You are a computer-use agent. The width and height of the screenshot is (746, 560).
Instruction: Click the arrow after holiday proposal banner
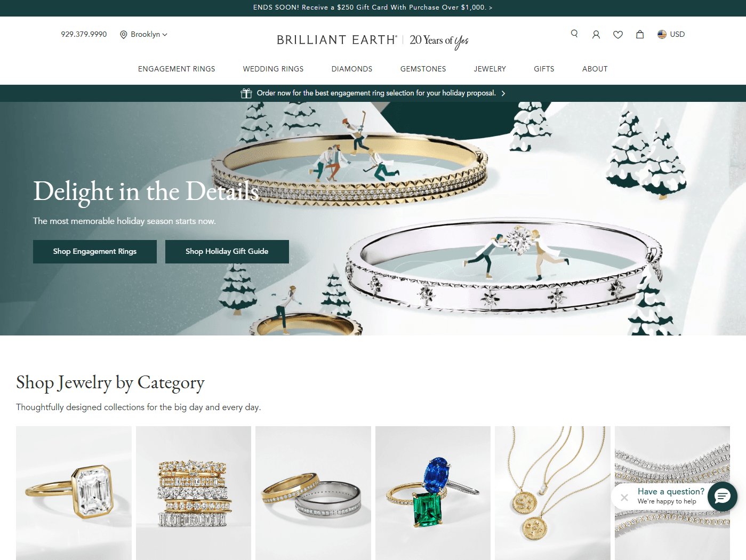tap(503, 93)
